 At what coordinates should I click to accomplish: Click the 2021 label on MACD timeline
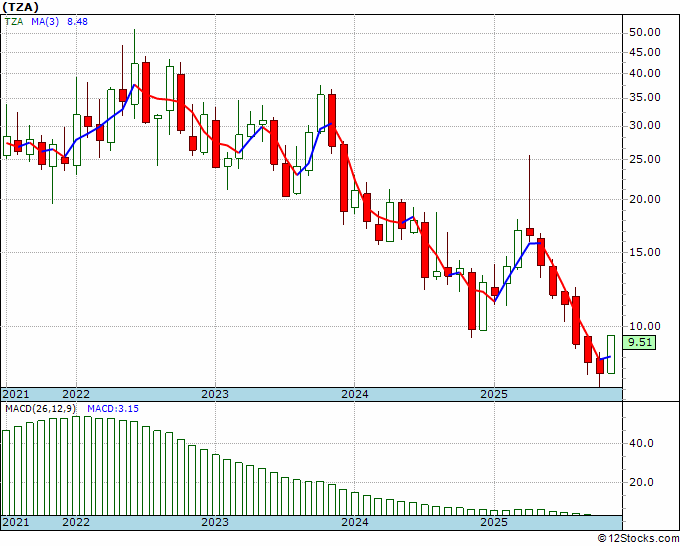16,522
